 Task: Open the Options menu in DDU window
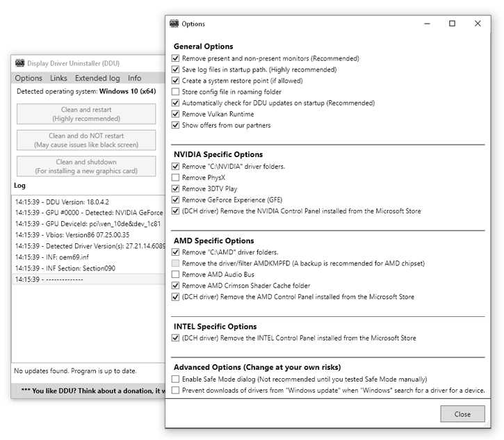(x=29, y=78)
